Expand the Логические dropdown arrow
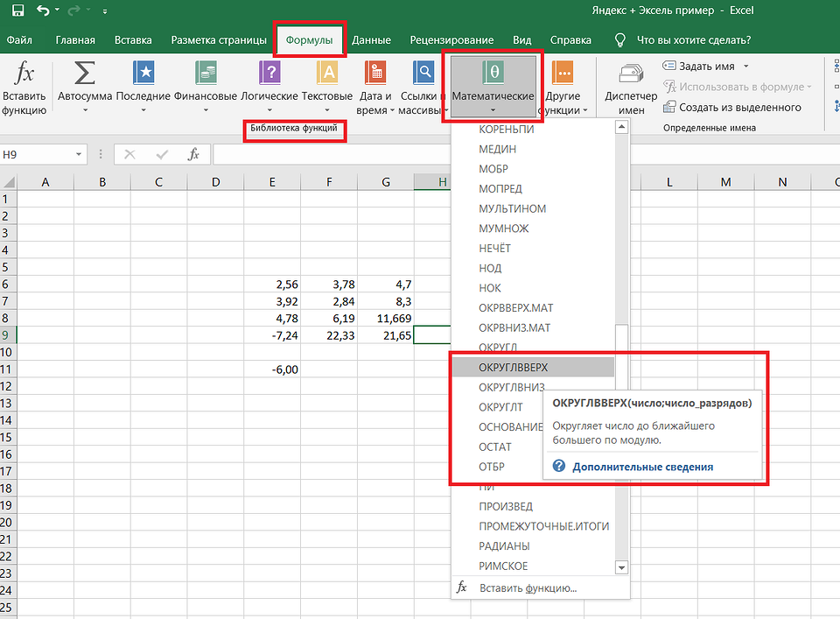The width and height of the screenshot is (840, 619). click(x=269, y=110)
